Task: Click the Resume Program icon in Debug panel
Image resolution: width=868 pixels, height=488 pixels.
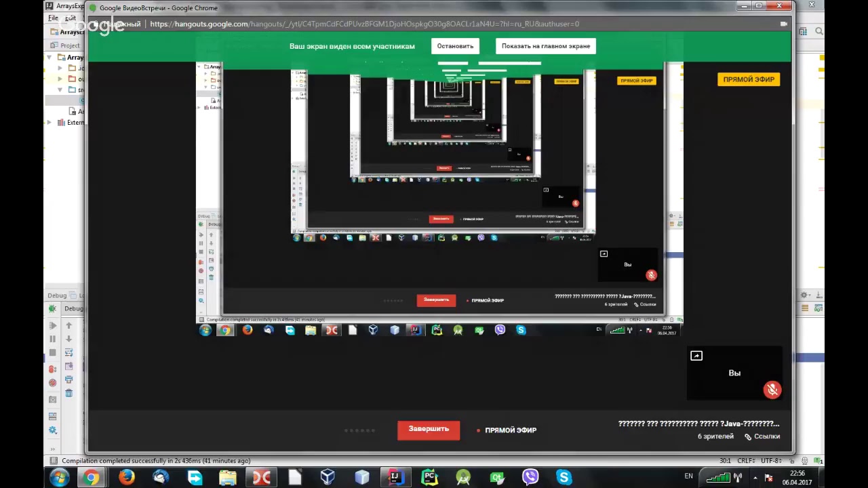Action: tap(52, 325)
